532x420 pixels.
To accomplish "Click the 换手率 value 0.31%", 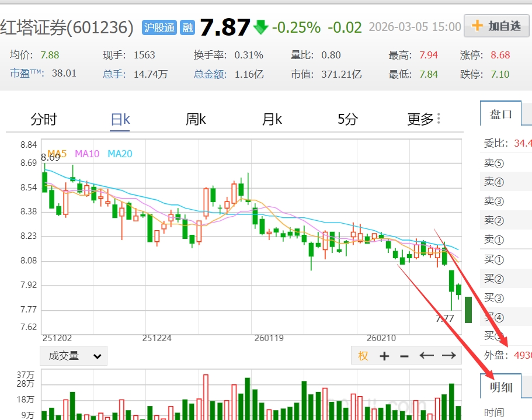I will click(249, 55).
